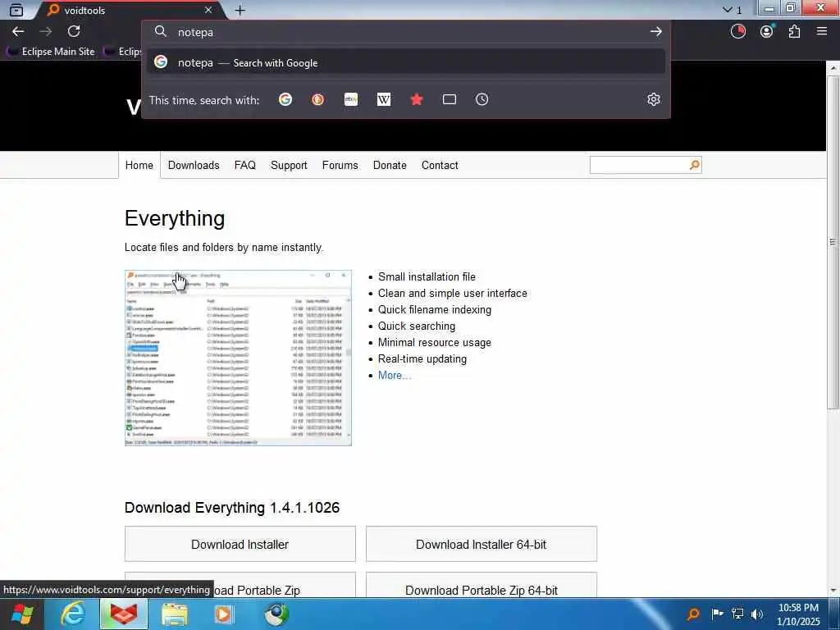Image resolution: width=840 pixels, height=630 pixels.
Task: Launch Internet Explorer from taskbar
Action: (x=73, y=614)
